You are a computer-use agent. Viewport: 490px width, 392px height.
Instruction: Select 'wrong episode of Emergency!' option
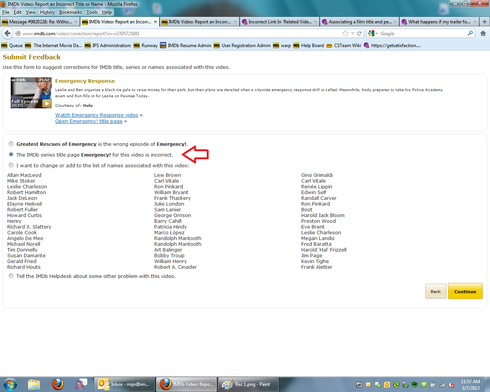point(11,144)
